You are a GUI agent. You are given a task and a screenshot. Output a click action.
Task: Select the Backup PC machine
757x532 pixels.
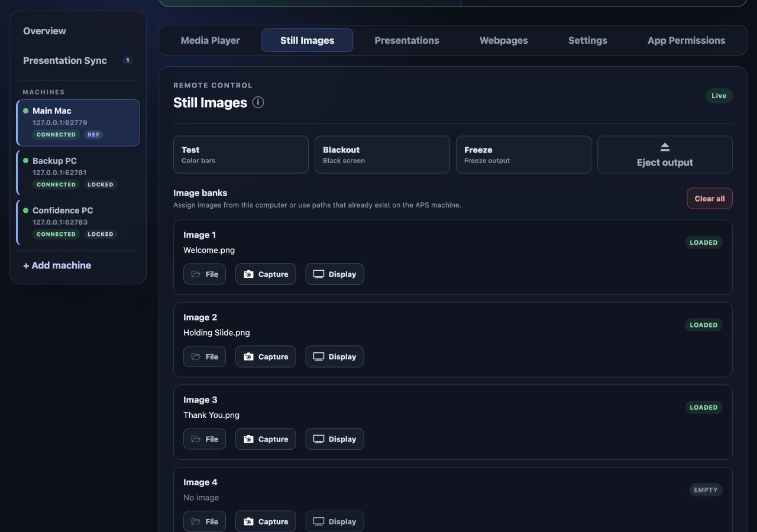(x=78, y=173)
